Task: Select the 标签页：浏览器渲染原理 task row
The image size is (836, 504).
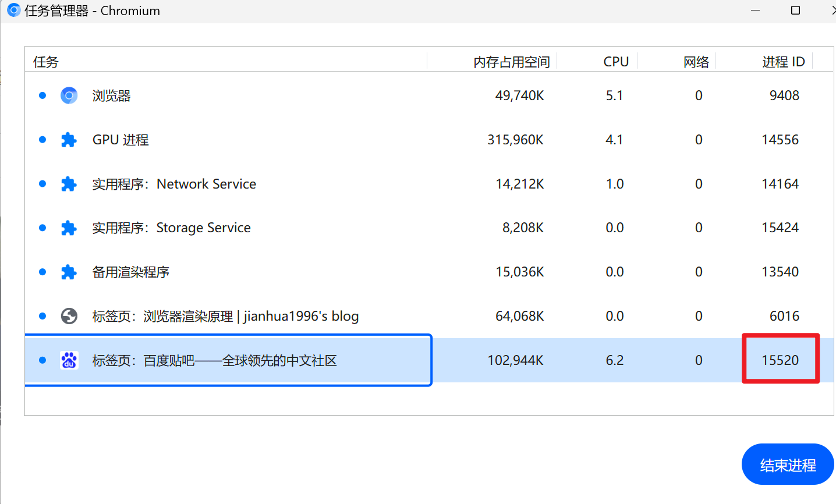Action: coord(225,316)
